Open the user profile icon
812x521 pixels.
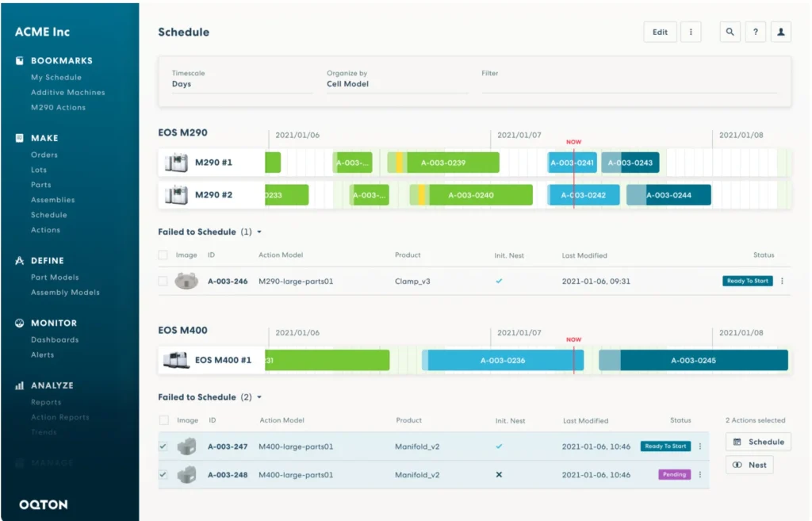[781, 33]
